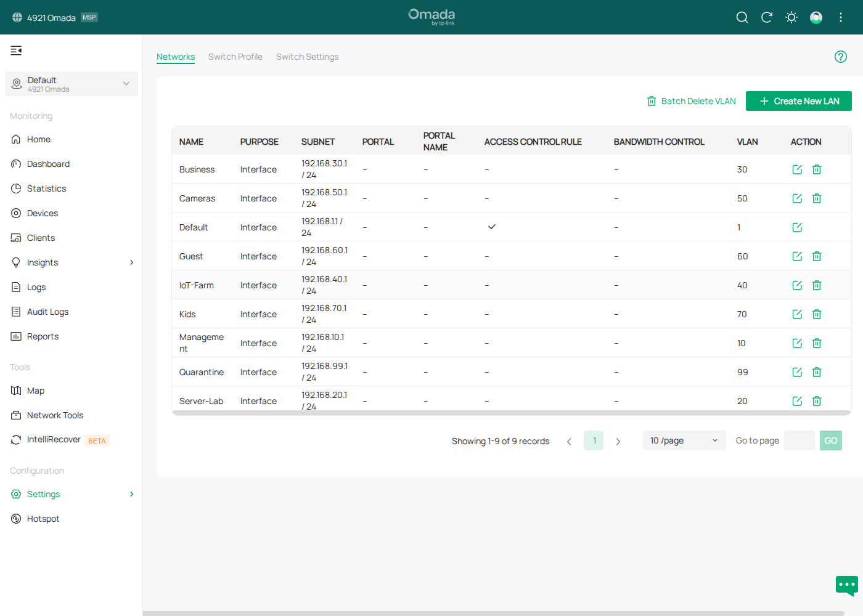Open the user account avatar

pyautogui.click(x=816, y=17)
